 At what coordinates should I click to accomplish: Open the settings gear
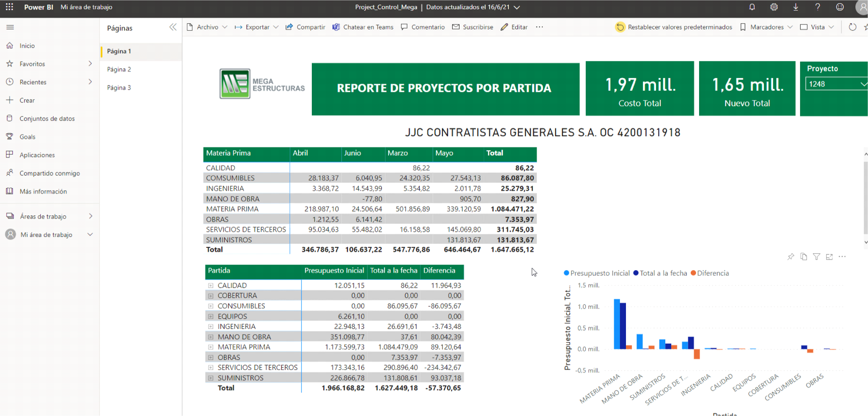774,7
